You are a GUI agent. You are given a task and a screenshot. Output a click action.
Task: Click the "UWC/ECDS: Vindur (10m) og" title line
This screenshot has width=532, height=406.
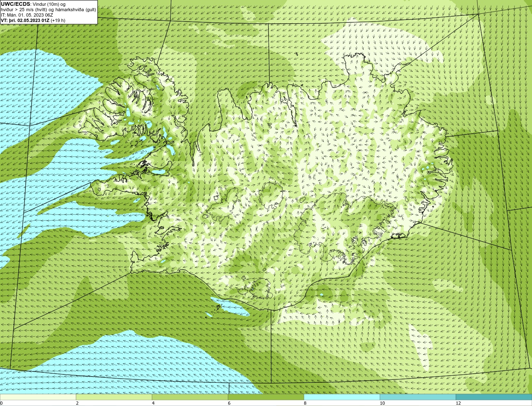click(33, 4)
